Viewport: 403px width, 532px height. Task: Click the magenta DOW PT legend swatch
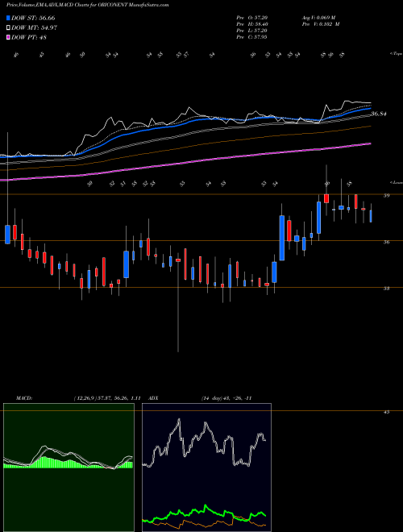pos(8,37)
